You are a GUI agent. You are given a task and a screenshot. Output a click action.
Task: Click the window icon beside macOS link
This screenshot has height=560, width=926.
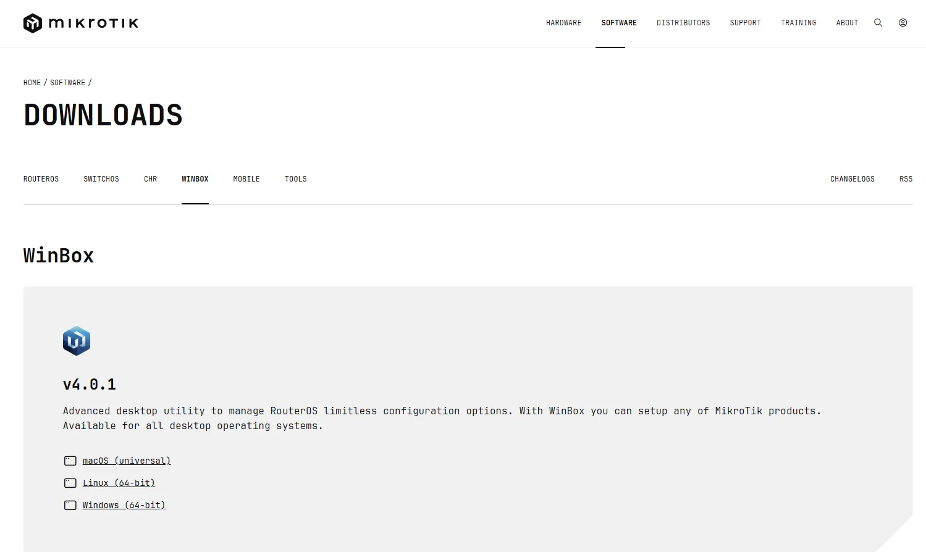point(70,461)
